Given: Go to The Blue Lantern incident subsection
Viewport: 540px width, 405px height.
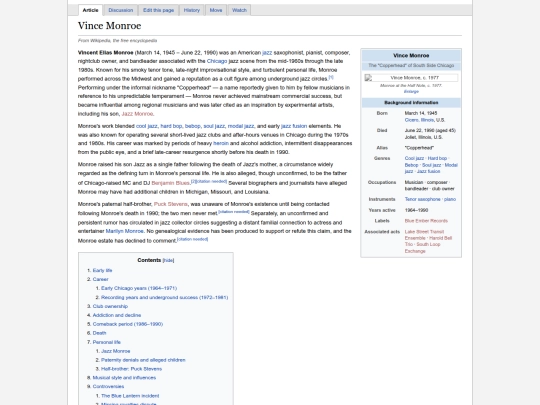Looking at the screenshot, I should 130,396.
